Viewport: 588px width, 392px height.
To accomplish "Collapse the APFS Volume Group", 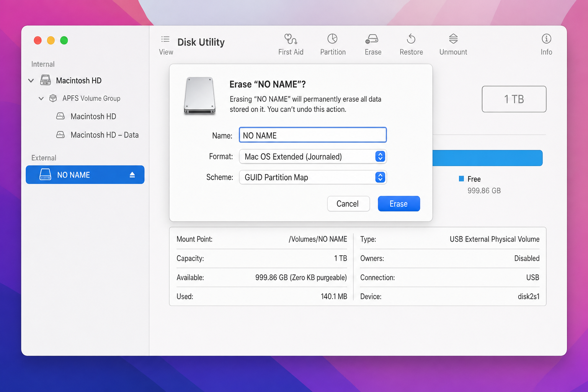I will [41, 99].
